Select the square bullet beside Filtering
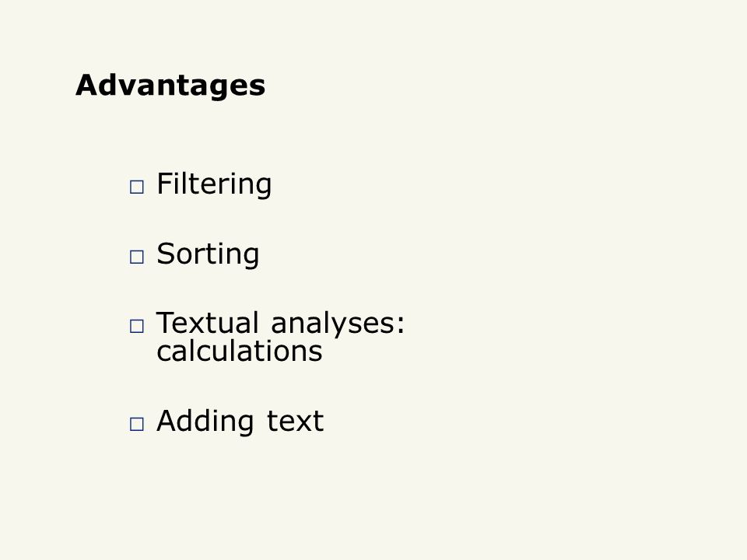747x560 pixels. [x=137, y=187]
